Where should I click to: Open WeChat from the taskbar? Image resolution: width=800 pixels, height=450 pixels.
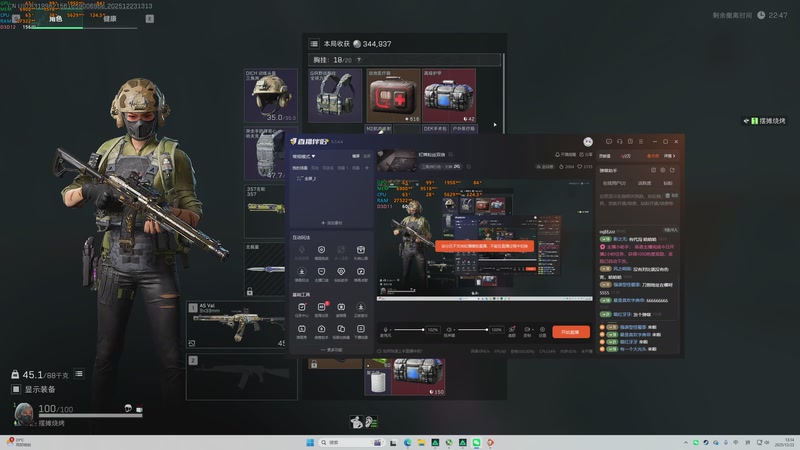coord(477,442)
